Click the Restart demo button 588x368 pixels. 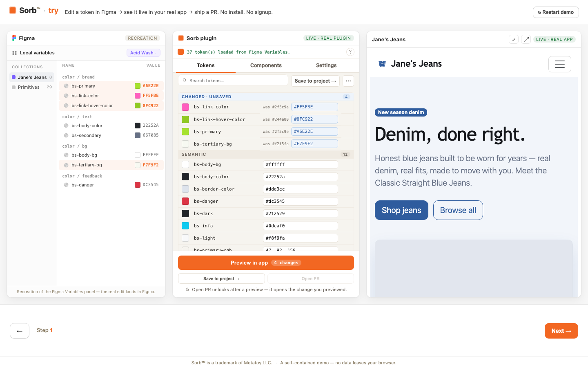(x=556, y=12)
